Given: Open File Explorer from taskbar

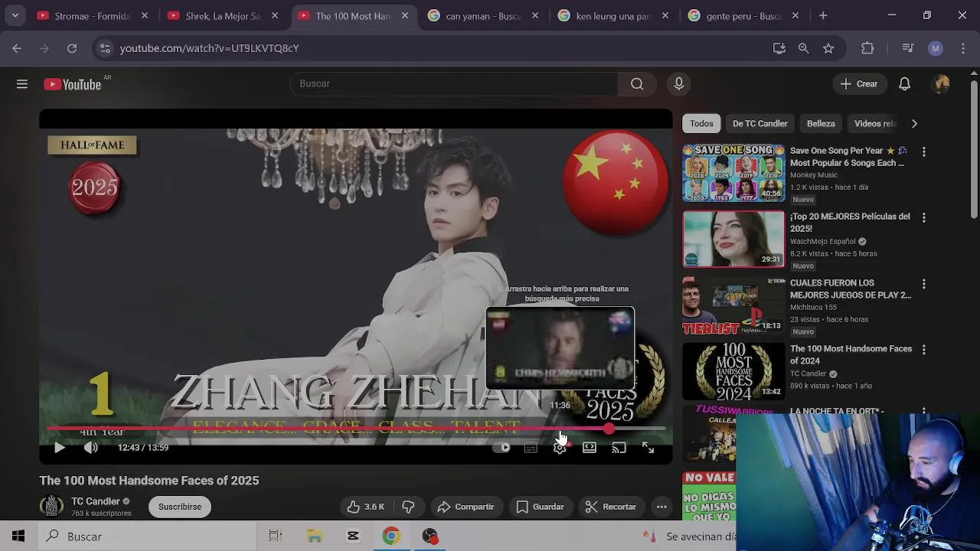Looking at the screenshot, I should (x=315, y=536).
